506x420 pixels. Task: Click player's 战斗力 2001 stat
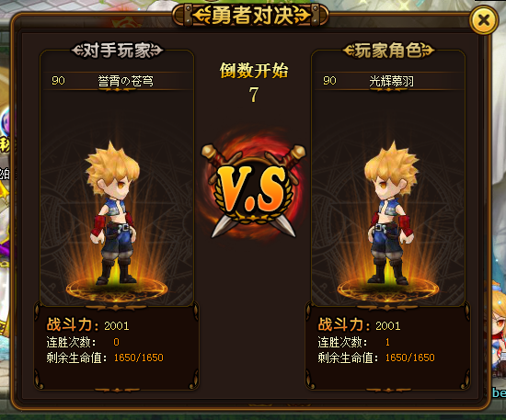coord(359,325)
